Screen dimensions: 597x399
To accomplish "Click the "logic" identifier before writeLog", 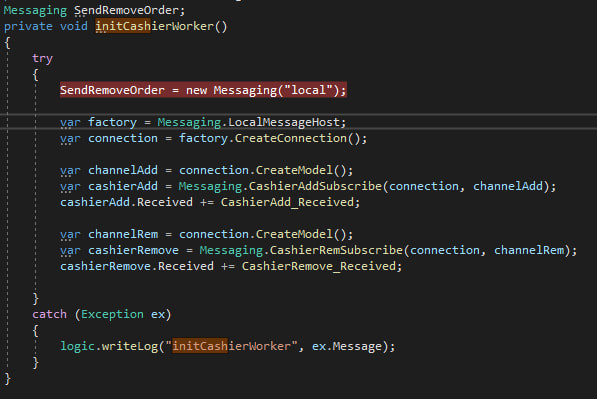I will coord(77,346).
